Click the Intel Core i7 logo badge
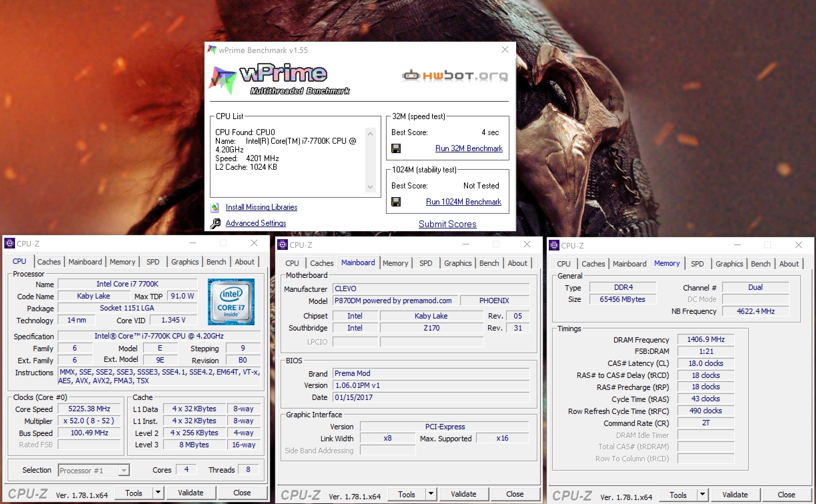Screen dimensions: 816x504 tap(231, 302)
